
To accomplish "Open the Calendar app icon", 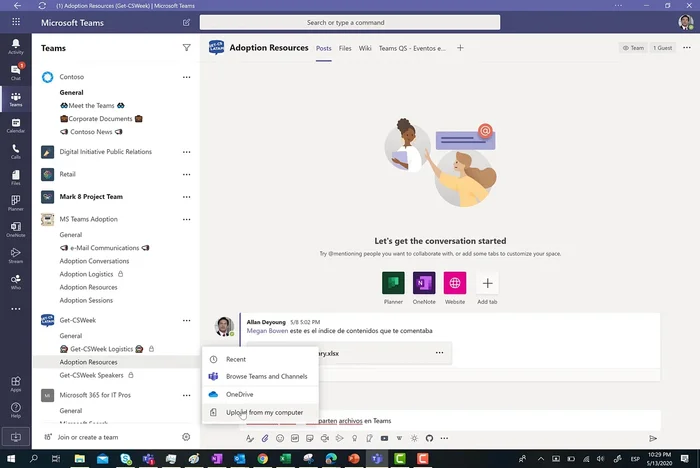I will coord(15,125).
